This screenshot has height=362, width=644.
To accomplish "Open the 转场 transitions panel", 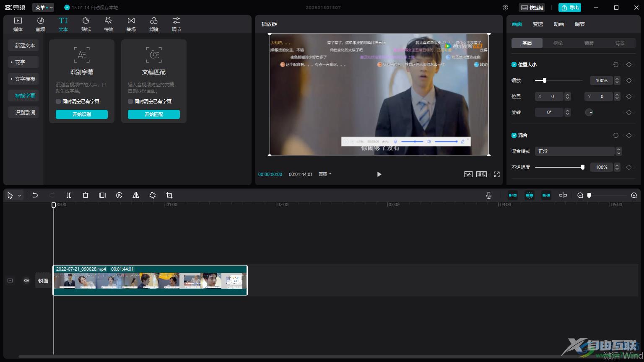I will point(131,24).
